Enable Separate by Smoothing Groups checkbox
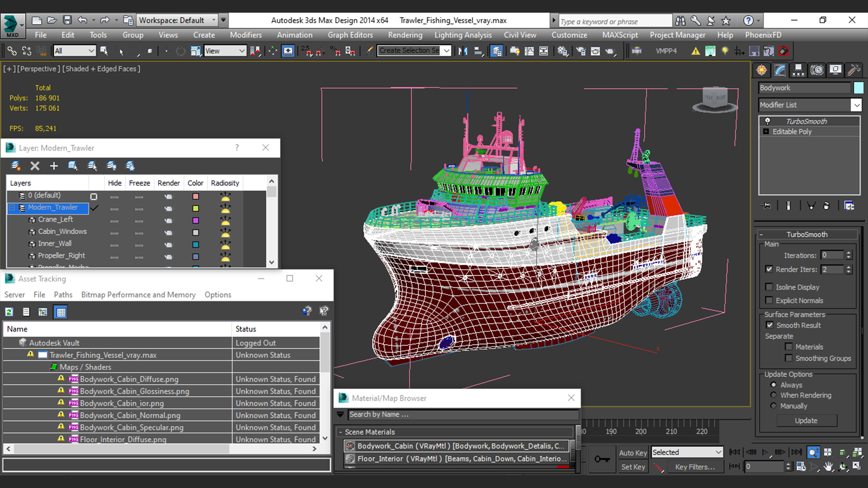Image resolution: width=868 pixels, height=488 pixels. 789,358
